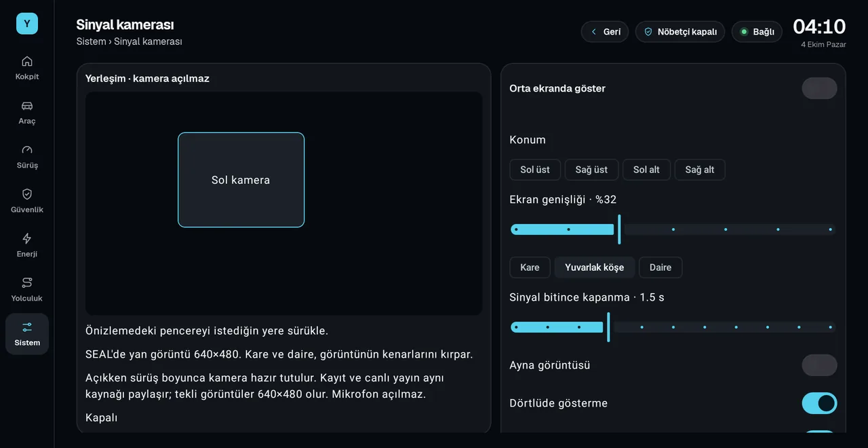
Task: Click the 4 Ekim Pazar date text
Action: [x=823, y=45]
